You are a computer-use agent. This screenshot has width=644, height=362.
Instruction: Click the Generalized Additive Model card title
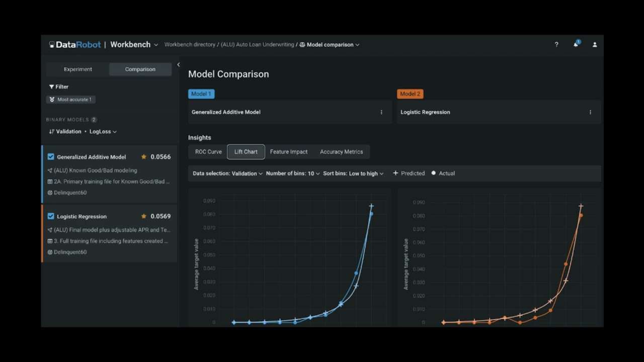click(x=91, y=157)
